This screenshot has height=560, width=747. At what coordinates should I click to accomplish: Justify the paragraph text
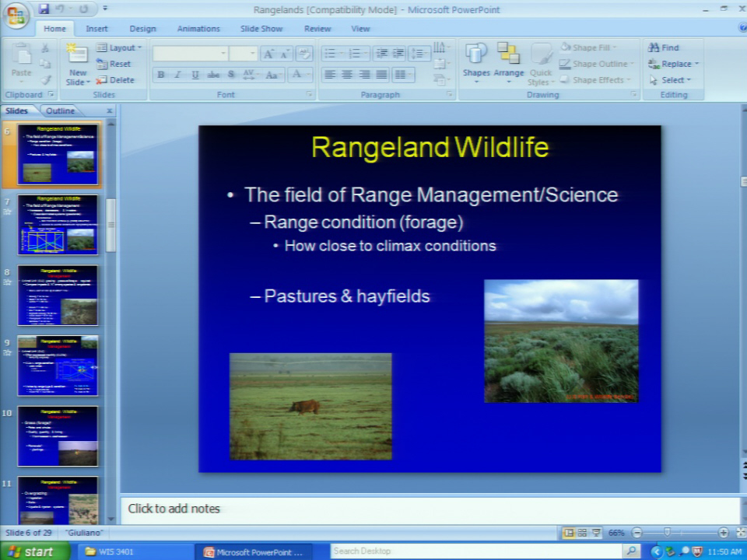coord(381,75)
